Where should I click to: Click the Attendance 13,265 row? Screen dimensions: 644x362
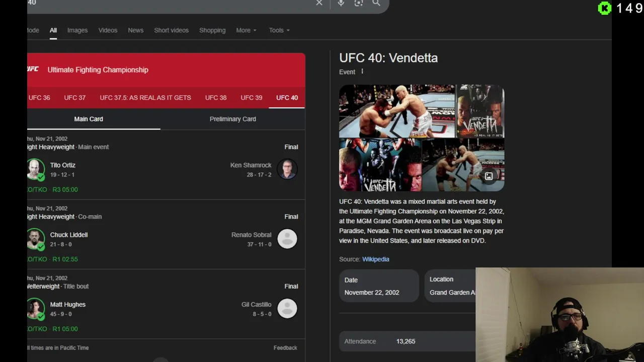[x=407, y=341]
